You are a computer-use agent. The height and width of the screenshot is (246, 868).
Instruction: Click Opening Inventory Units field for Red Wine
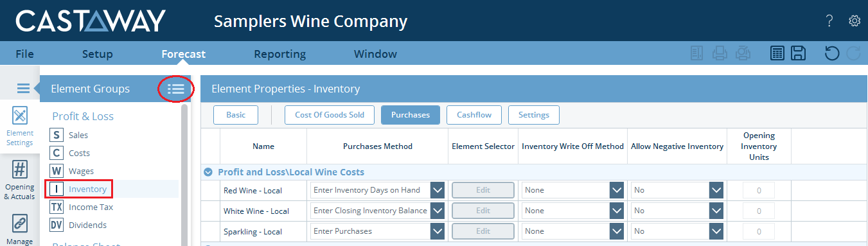[759, 190]
